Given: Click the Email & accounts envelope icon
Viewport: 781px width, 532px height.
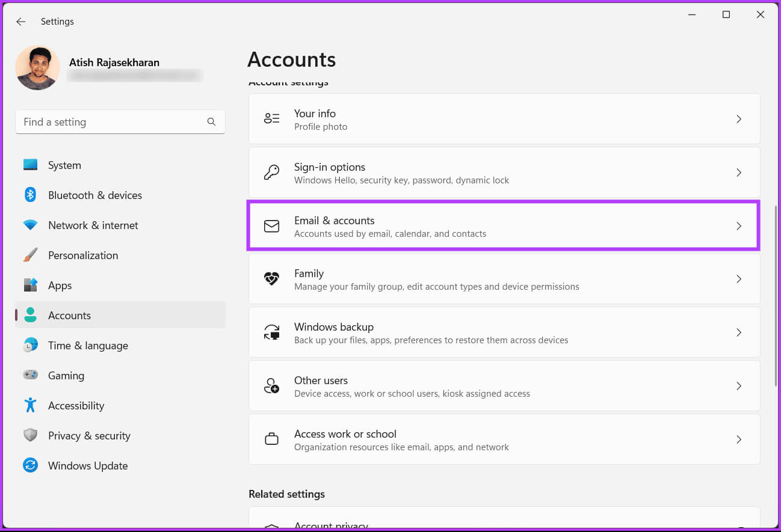Looking at the screenshot, I should (271, 226).
